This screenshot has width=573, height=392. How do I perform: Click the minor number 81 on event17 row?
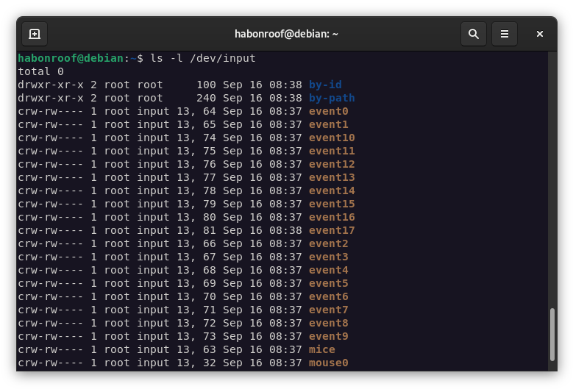(x=210, y=230)
